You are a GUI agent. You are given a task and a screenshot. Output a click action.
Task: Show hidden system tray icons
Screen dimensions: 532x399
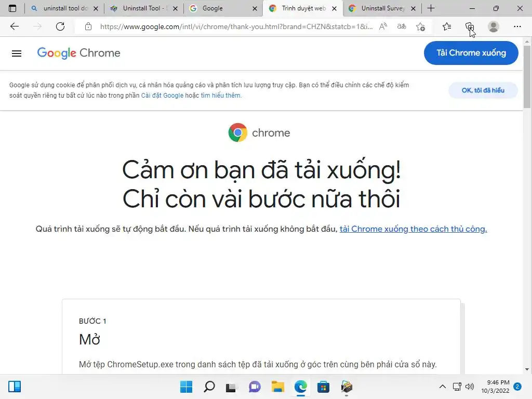click(443, 387)
